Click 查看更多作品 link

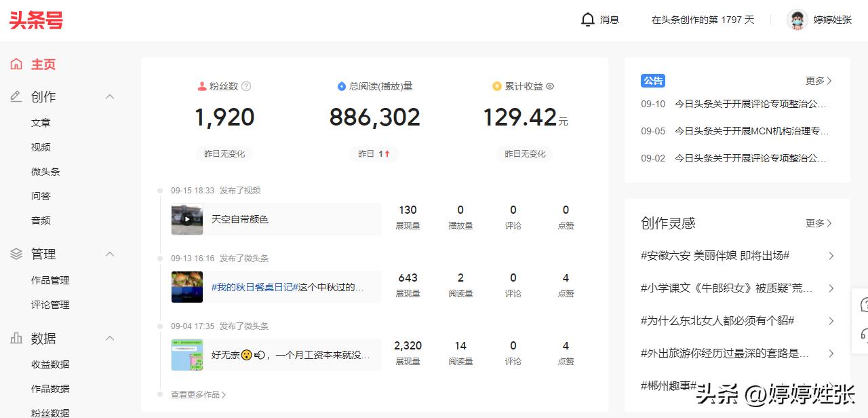coord(199,394)
